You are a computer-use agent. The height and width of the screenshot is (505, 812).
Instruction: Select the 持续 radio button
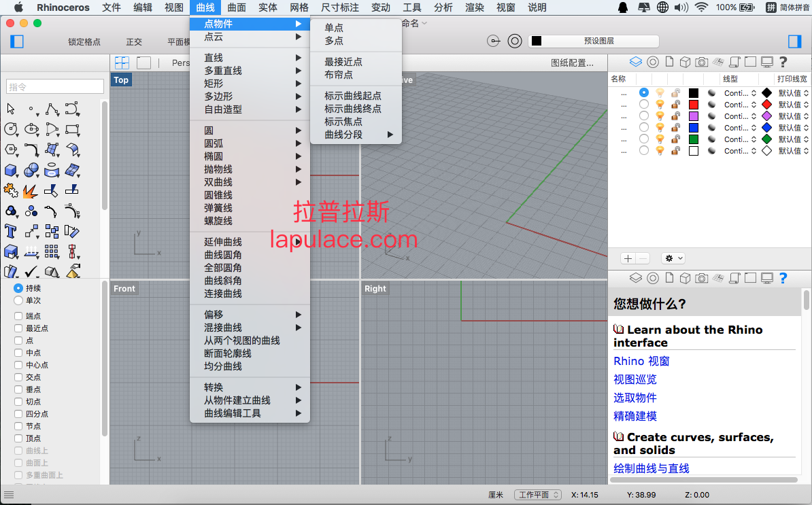pos(18,288)
